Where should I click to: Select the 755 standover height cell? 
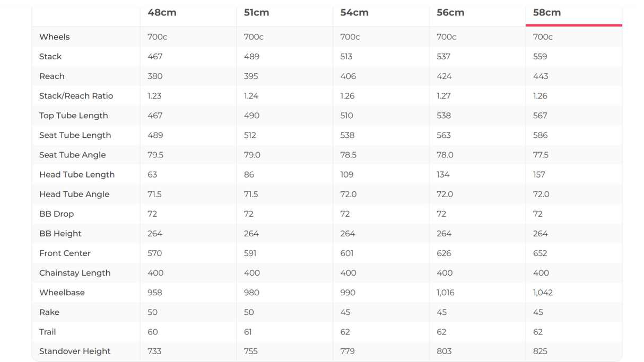(x=251, y=351)
